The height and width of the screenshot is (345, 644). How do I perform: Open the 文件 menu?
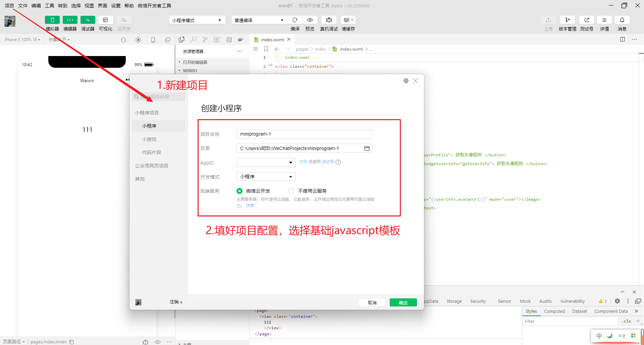point(23,6)
